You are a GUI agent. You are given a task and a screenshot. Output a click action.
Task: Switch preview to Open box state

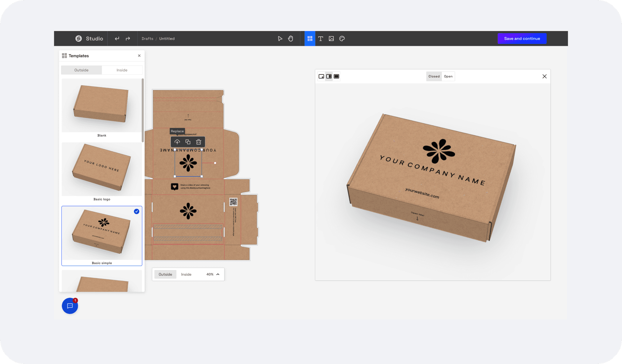coord(448,76)
